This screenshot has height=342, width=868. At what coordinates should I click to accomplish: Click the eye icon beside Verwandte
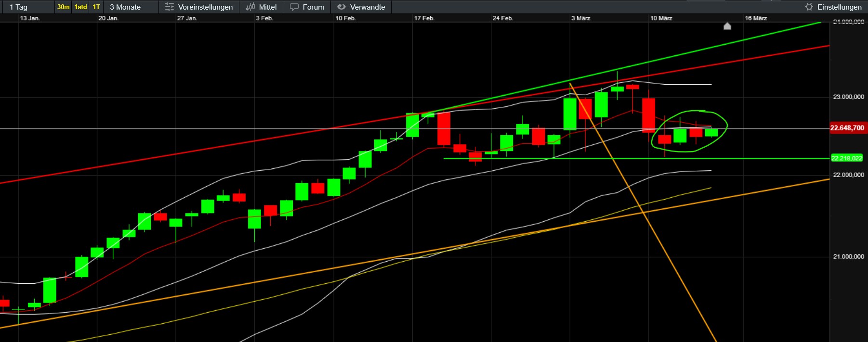(342, 7)
